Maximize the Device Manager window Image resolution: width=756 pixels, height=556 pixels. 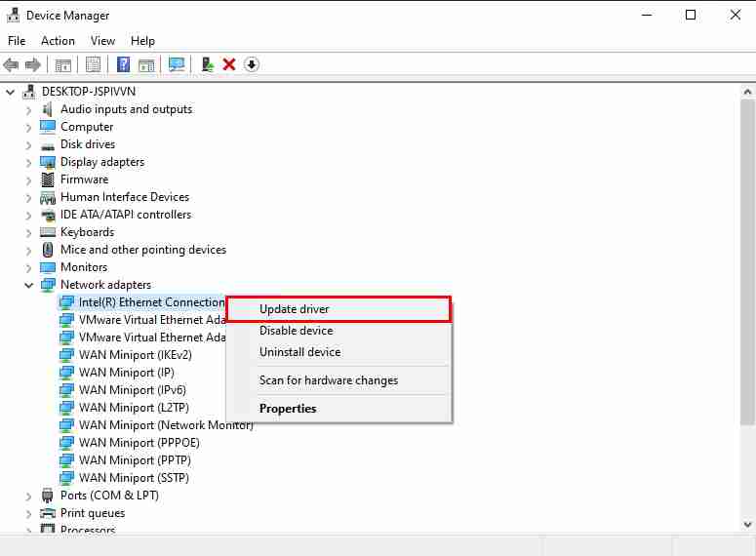point(691,15)
